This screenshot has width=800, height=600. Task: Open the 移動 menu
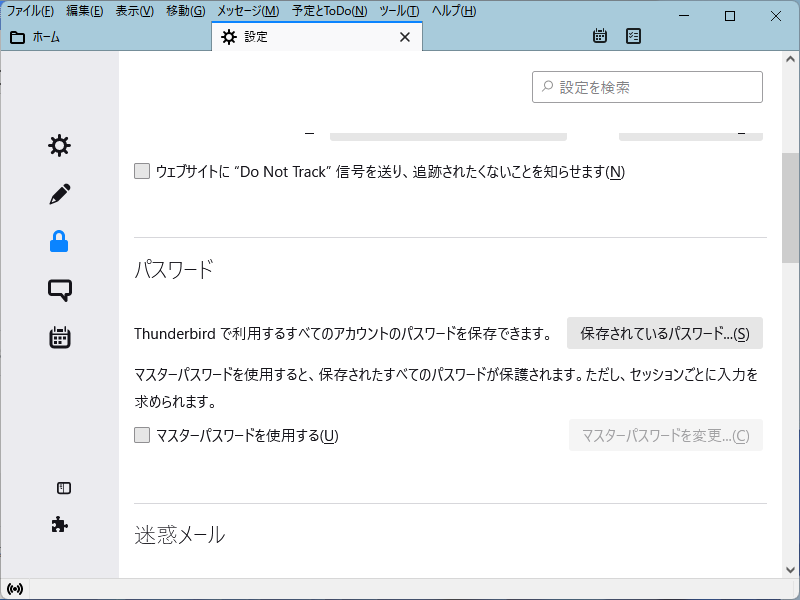tap(186, 11)
